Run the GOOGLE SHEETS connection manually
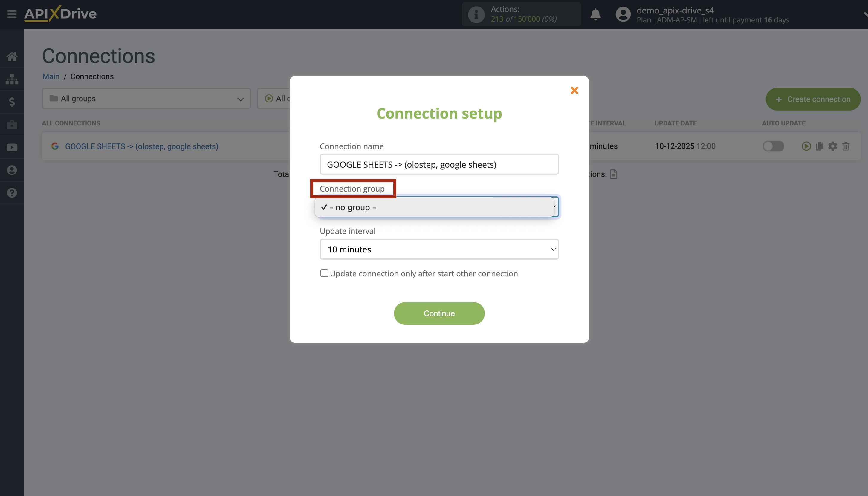This screenshot has height=496, width=868. (806, 146)
